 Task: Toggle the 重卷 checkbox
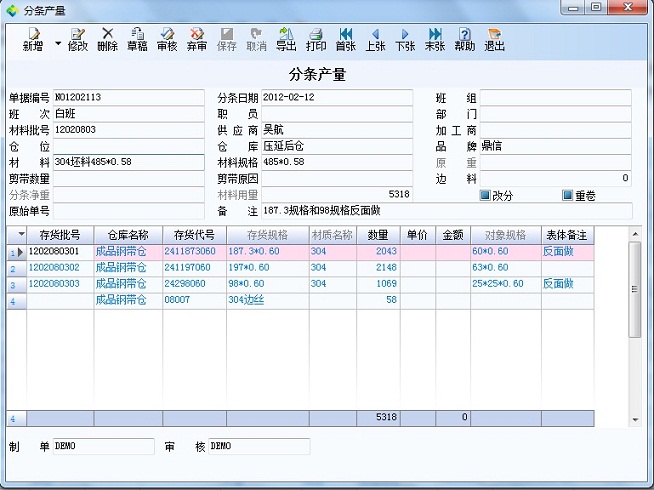point(567,195)
